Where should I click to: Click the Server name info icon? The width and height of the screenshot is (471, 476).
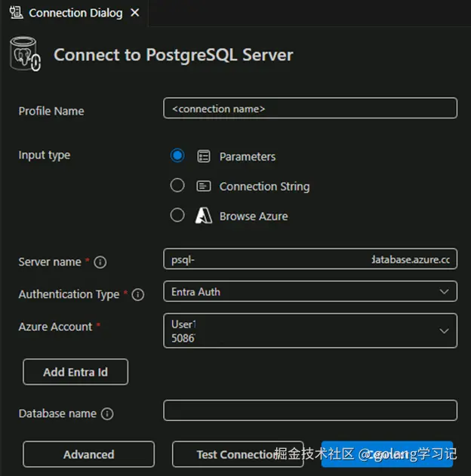[100, 263]
